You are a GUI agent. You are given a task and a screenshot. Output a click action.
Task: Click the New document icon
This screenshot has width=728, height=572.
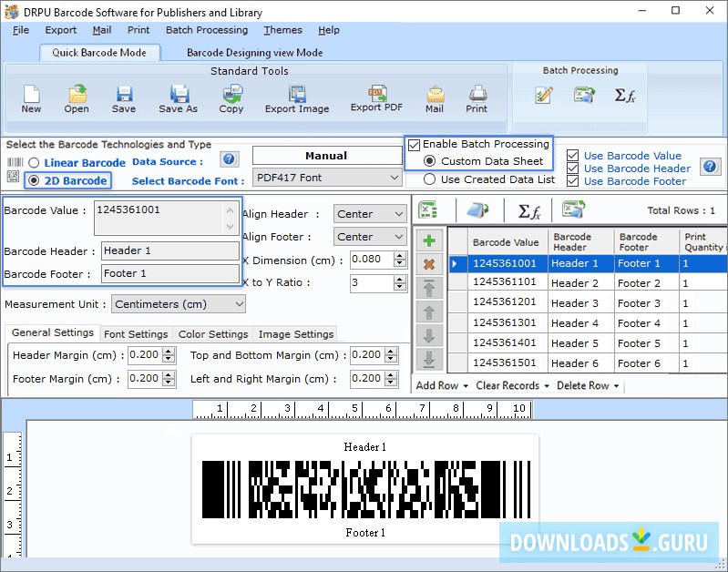pos(31,94)
